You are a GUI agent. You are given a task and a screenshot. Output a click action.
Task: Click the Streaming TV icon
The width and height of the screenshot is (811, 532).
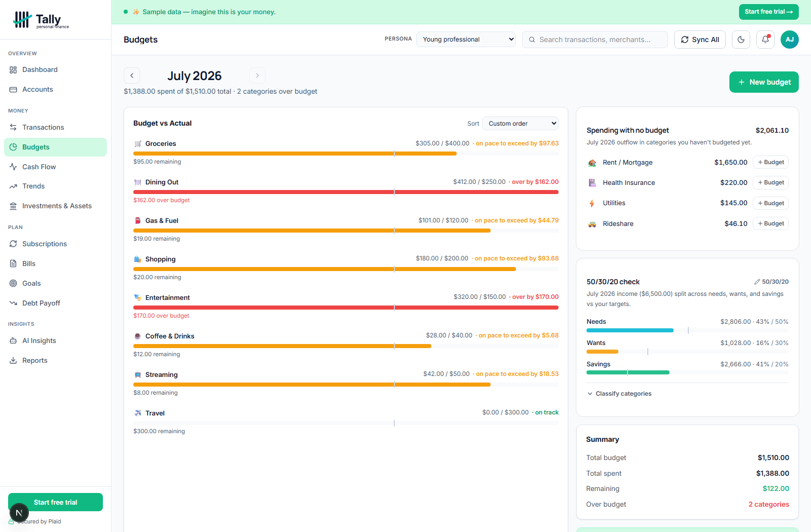tap(138, 375)
